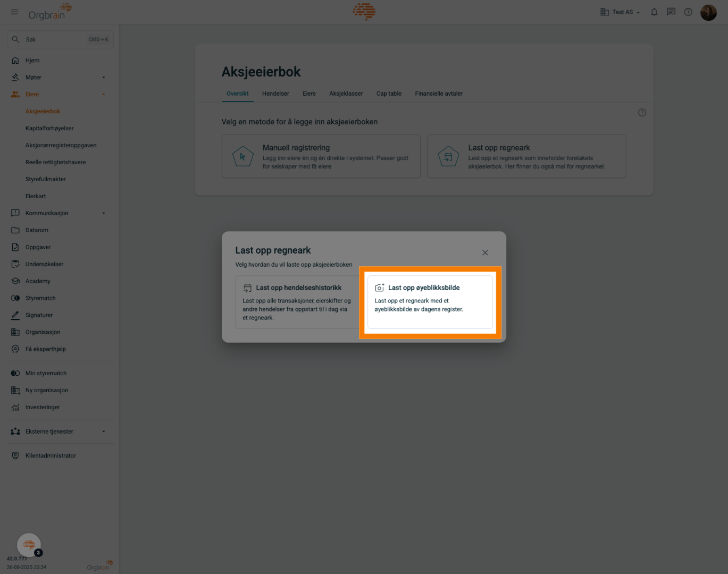Choose Last opp regneark card
Screen dimensions: 728x574
(x=526, y=156)
